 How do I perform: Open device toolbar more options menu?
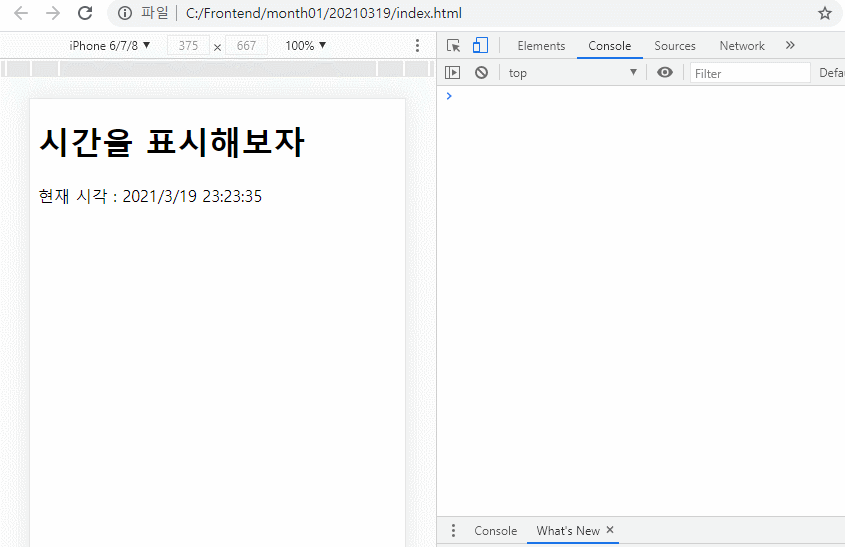pyautogui.click(x=417, y=46)
